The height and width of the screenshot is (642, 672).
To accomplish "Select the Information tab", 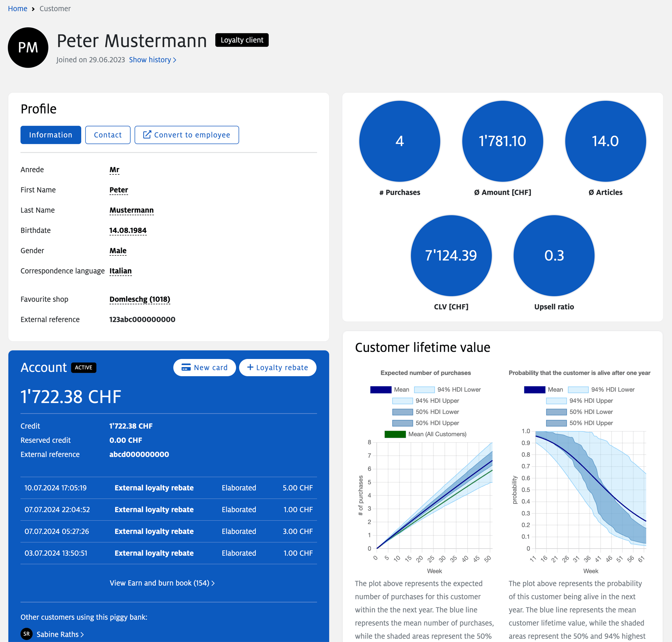I will pyautogui.click(x=51, y=135).
